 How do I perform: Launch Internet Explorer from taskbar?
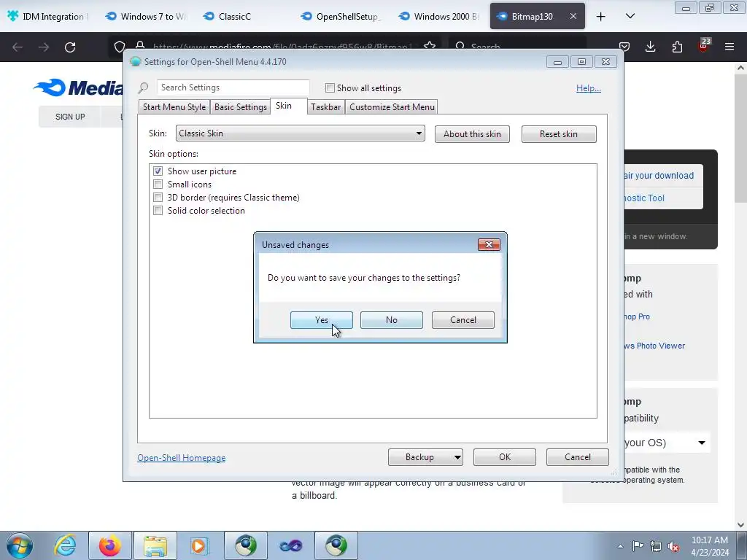[65, 545]
